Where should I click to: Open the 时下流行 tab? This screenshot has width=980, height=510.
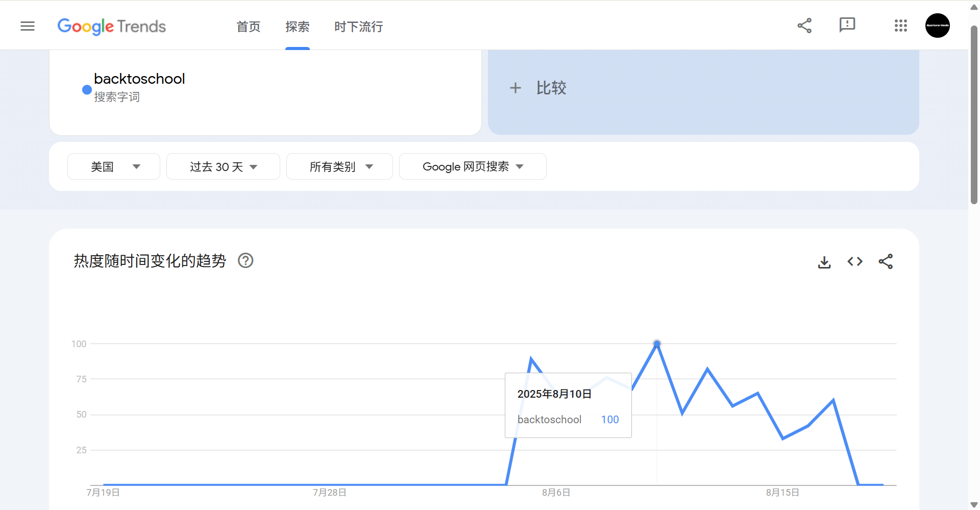359,27
